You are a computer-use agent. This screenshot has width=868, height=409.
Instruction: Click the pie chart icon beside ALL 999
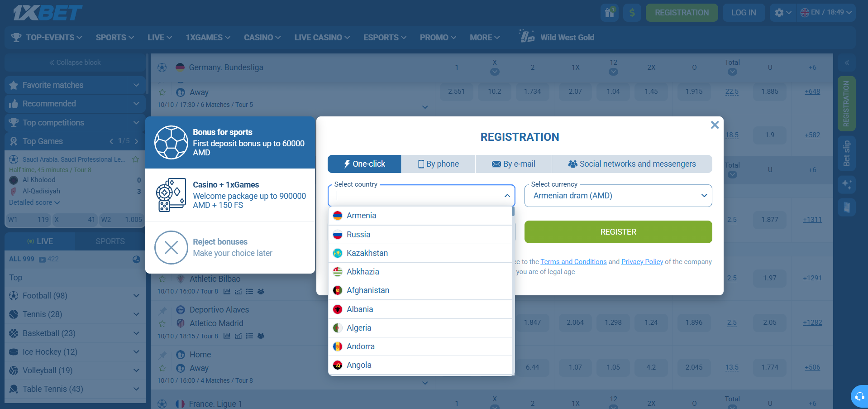tap(136, 259)
